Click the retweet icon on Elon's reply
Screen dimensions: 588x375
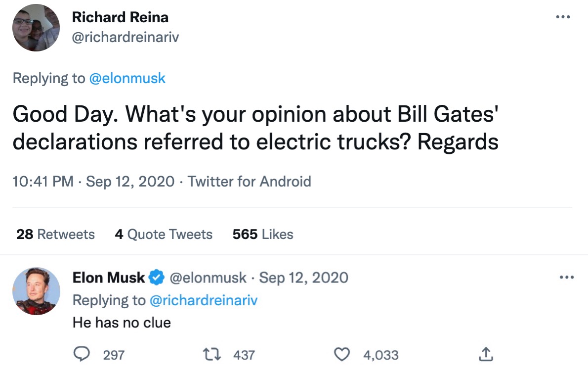click(x=210, y=354)
